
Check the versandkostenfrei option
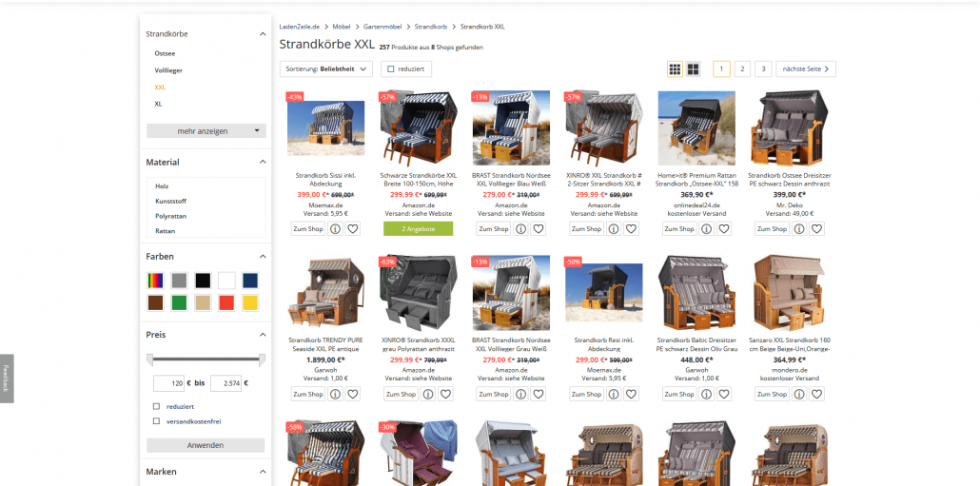156,421
